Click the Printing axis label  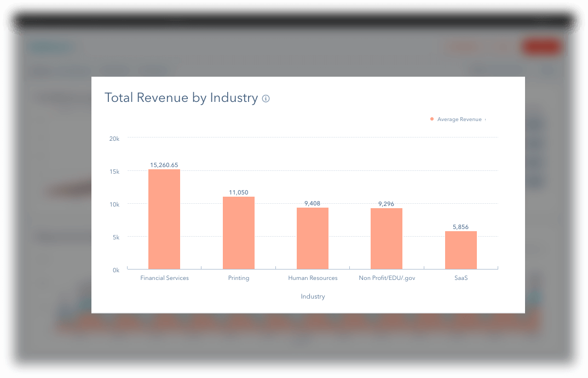click(x=238, y=278)
